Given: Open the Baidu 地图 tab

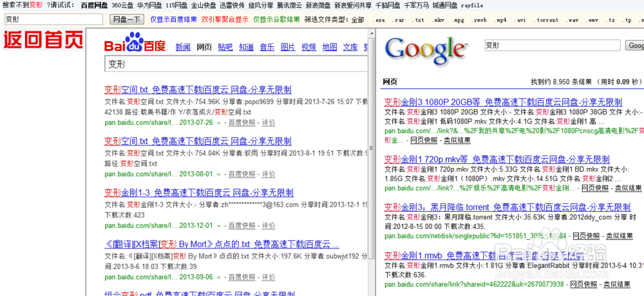Looking at the screenshot, I should coord(330,47).
